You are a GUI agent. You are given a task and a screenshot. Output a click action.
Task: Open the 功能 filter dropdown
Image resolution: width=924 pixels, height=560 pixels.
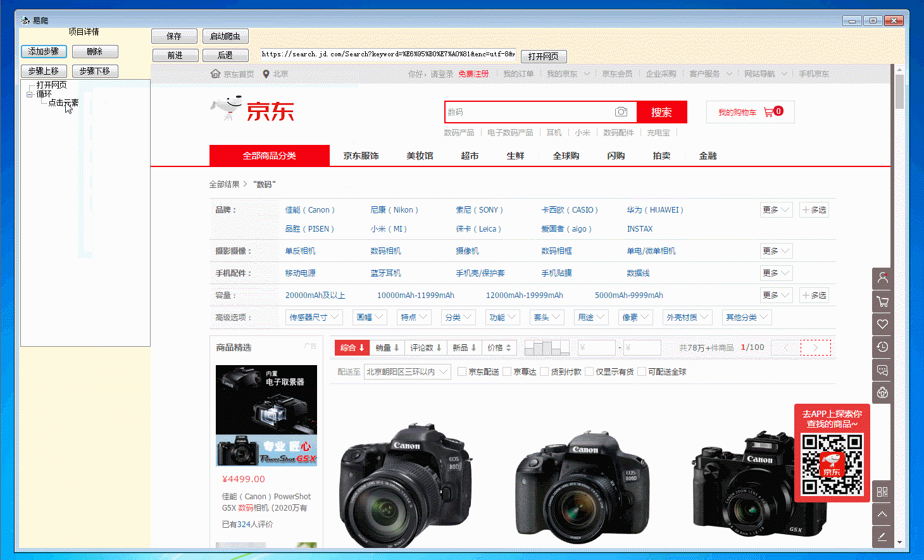[x=503, y=317]
